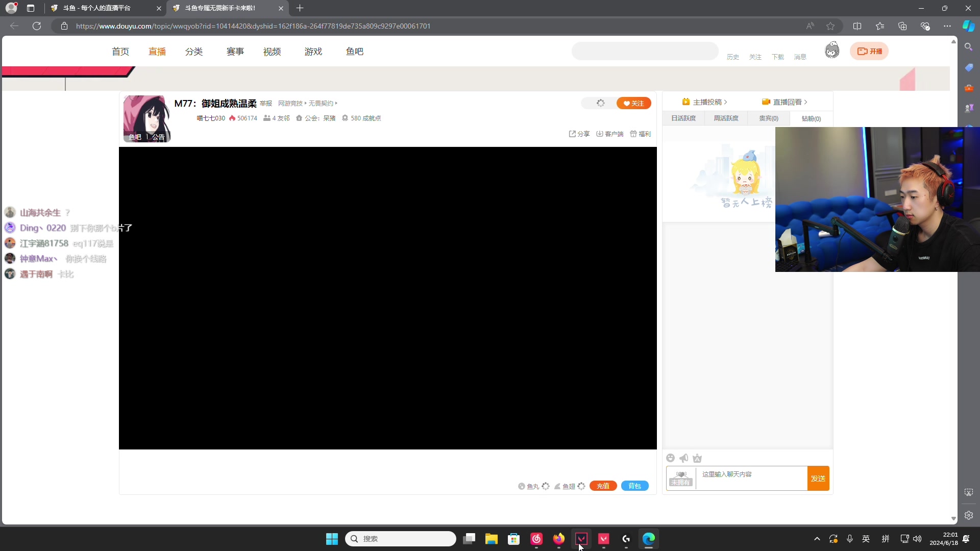Image resolution: width=980 pixels, height=551 pixels.
Task: Show hidden system tray icons
Action: [x=817, y=539]
